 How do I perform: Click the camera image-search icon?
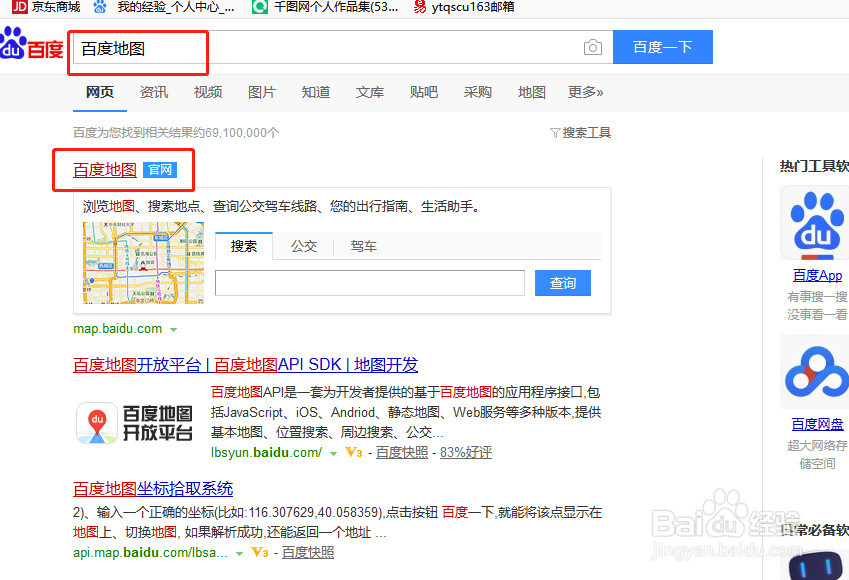tap(593, 47)
